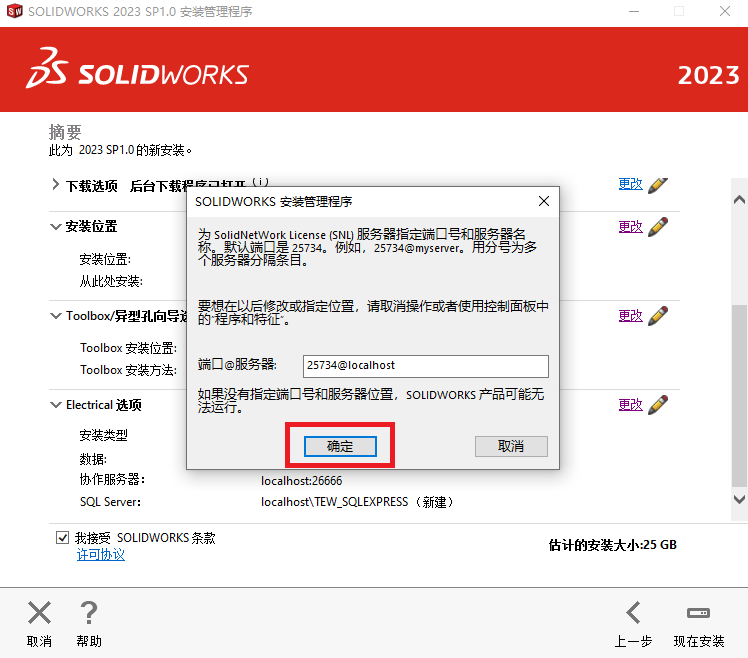This screenshot has width=748, height=658.
Task: Click pencil icon in the Toolbox/异型孔向导 row
Action: [x=657, y=316]
